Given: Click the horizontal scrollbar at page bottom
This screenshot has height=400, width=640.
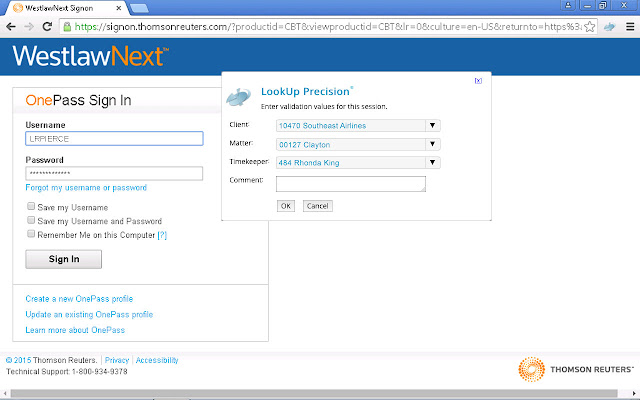Looking at the screenshot, I should 313,393.
